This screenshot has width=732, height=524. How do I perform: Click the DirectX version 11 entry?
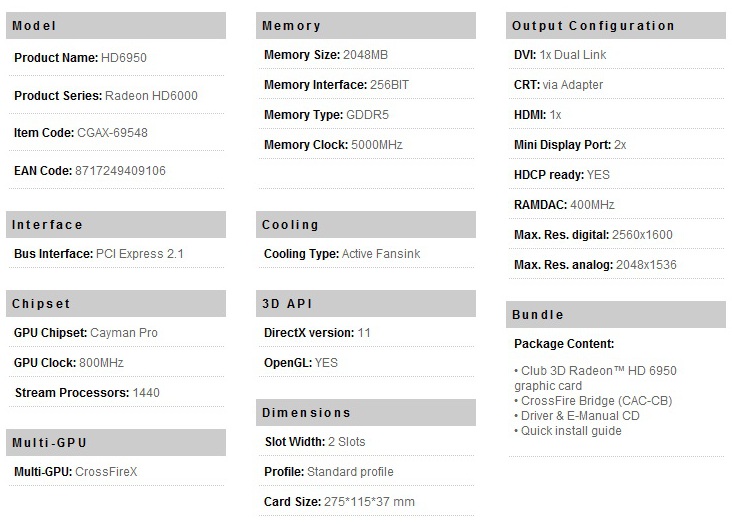pos(317,333)
